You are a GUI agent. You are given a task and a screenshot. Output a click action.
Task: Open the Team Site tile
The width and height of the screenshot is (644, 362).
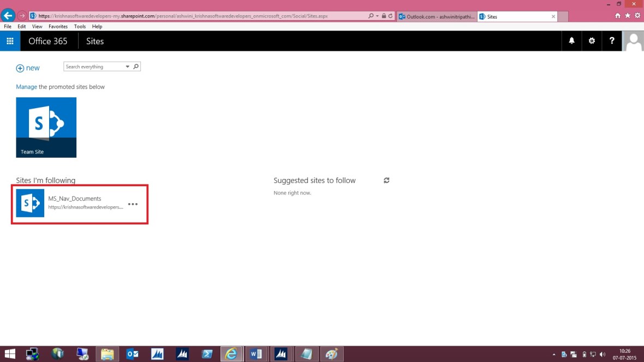pyautogui.click(x=46, y=127)
